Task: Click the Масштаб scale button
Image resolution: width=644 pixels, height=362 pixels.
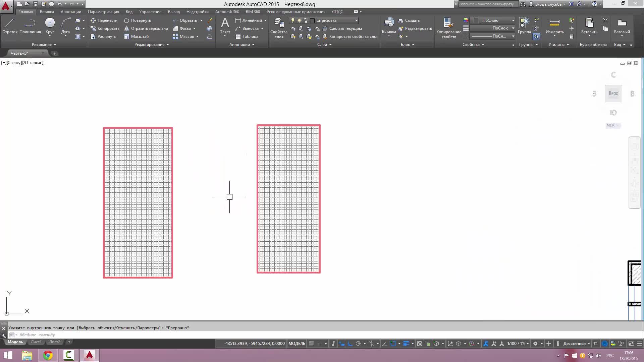Action: tap(136, 37)
